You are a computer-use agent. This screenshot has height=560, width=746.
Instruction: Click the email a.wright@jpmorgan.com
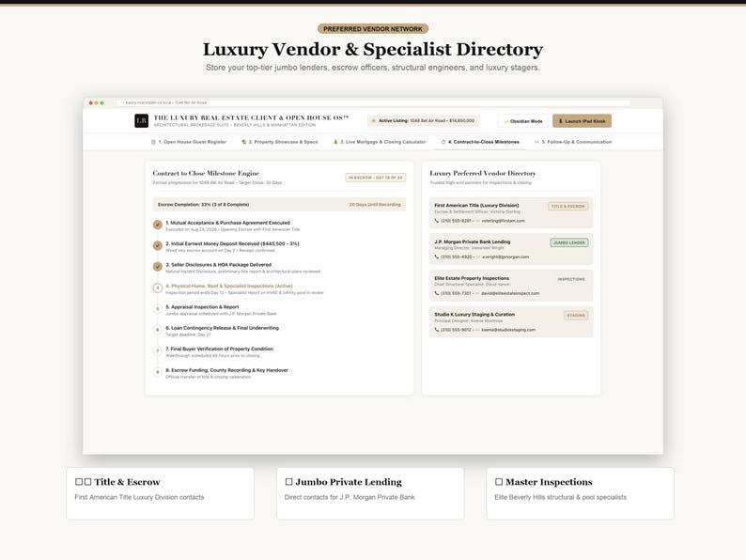click(505, 257)
